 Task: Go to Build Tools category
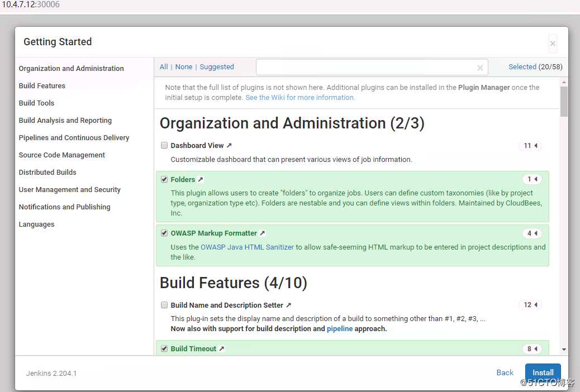point(37,103)
